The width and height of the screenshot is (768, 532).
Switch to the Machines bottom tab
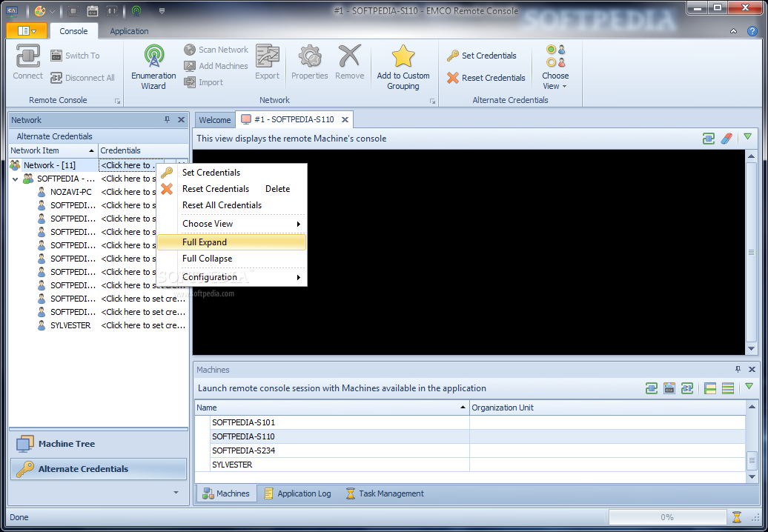point(226,493)
